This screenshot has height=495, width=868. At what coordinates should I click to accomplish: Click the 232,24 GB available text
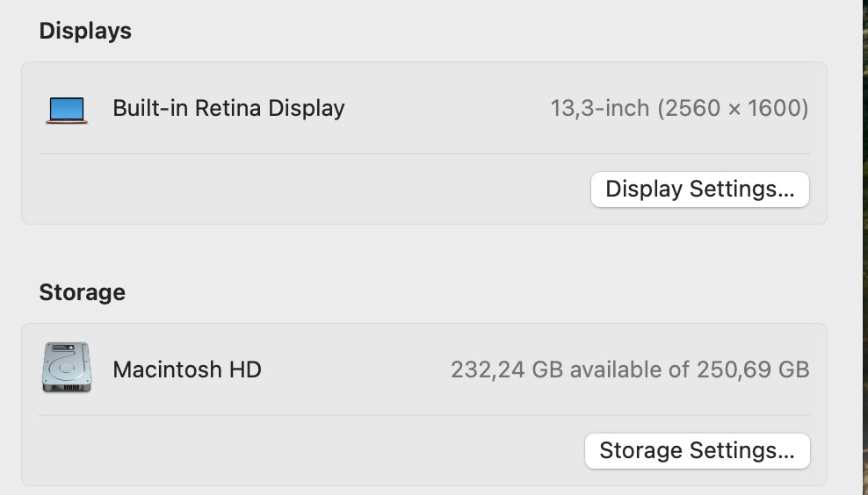tap(507, 369)
